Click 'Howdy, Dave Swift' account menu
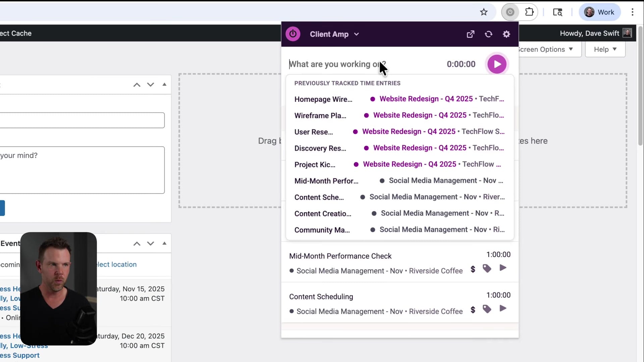644x362 pixels. click(596, 33)
